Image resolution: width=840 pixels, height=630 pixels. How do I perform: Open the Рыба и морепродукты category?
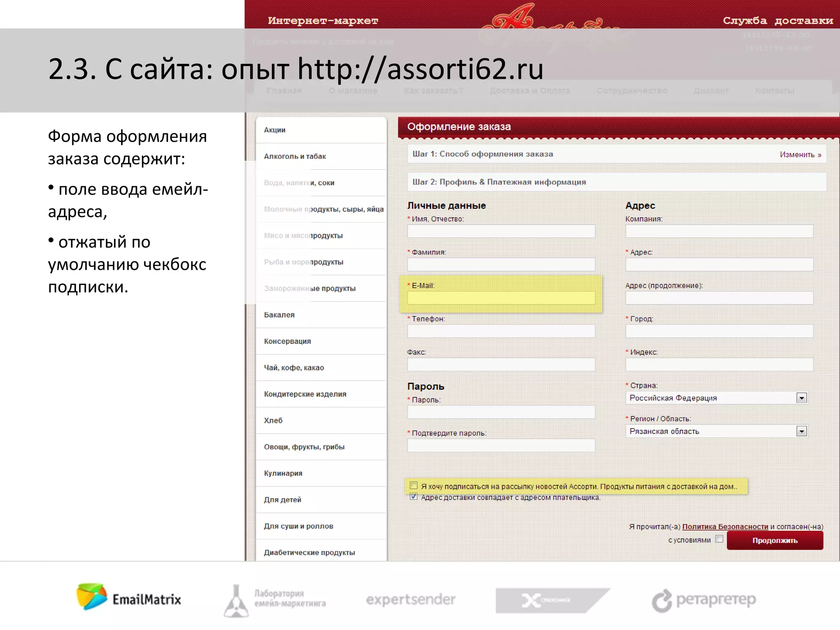coord(321,262)
